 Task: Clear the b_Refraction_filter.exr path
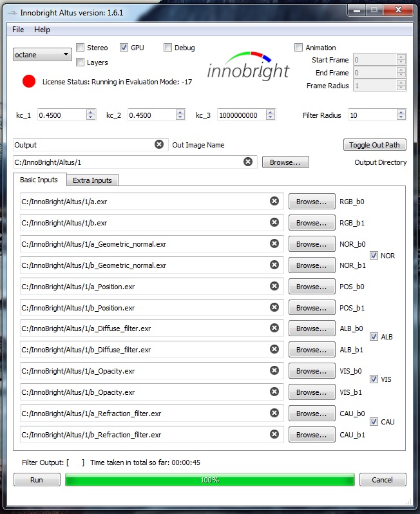tap(274, 434)
